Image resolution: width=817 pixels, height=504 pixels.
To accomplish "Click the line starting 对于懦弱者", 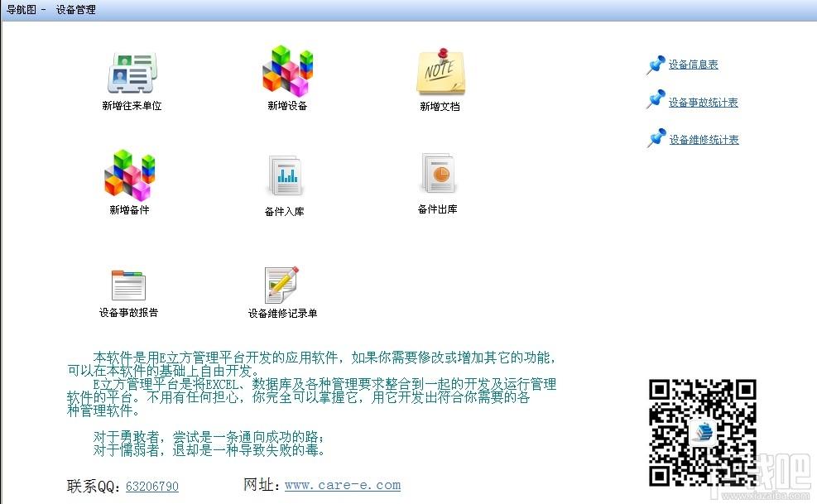I will click(209, 450).
